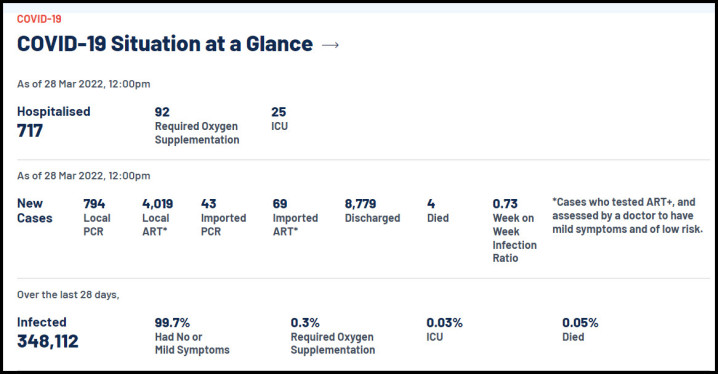Select the Hospitalised 717 figure
The width and height of the screenshot is (718, 374).
(54, 122)
